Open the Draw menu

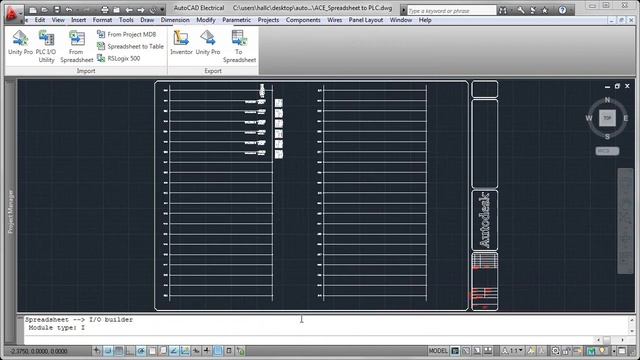tap(147, 20)
